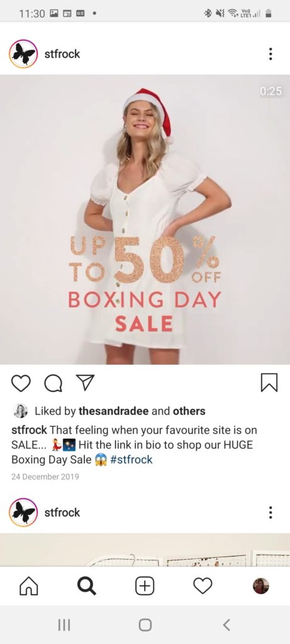Open stfrock profile from top username

click(62, 54)
